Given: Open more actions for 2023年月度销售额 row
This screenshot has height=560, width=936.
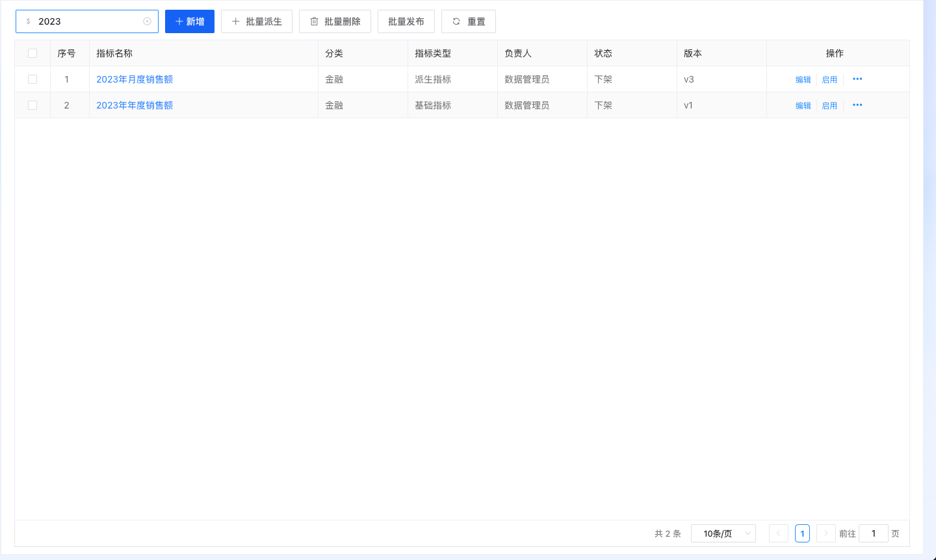Looking at the screenshot, I should [x=857, y=79].
